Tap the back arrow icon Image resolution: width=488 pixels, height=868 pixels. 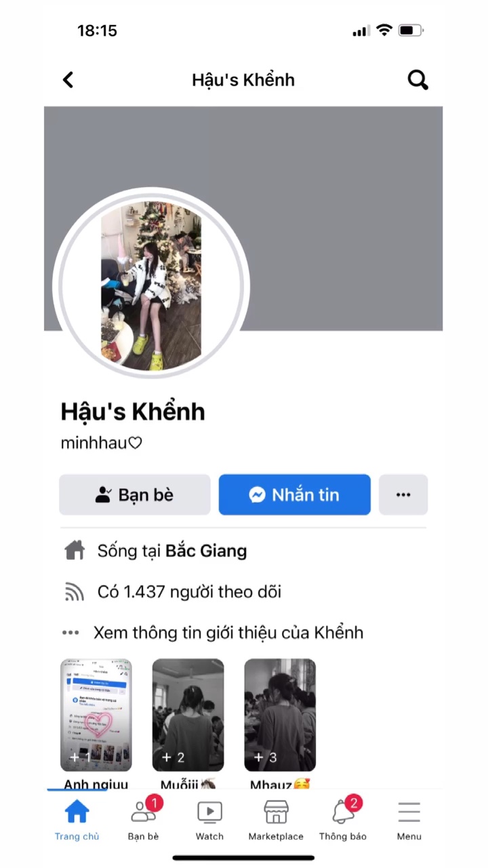tap(68, 80)
